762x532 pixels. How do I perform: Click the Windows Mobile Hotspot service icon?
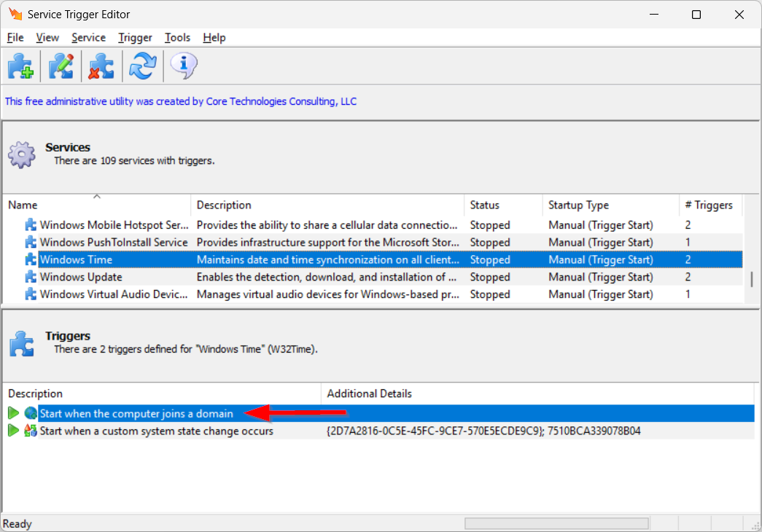(x=31, y=225)
